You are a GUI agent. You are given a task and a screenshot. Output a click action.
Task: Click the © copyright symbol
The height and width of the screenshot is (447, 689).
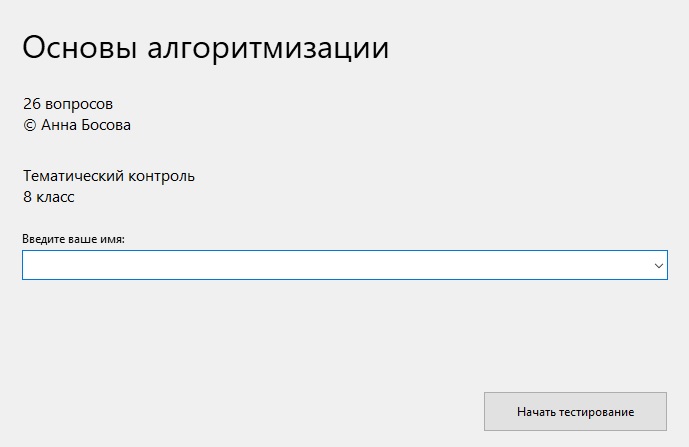[29, 126]
